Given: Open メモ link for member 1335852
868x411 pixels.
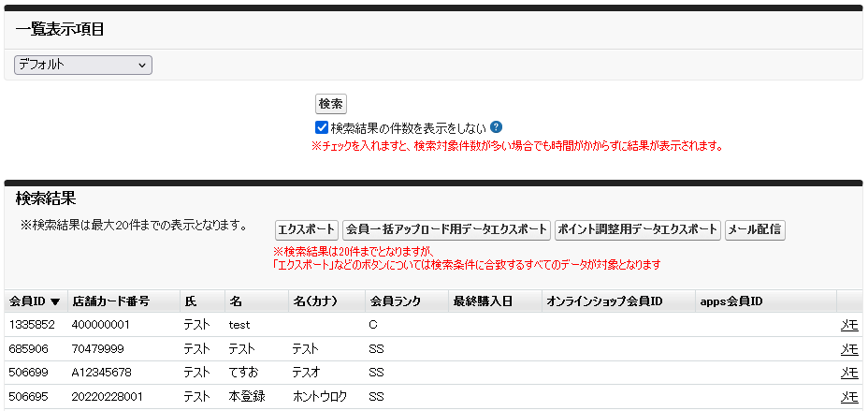Looking at the screenshot, I should (848, 325).
